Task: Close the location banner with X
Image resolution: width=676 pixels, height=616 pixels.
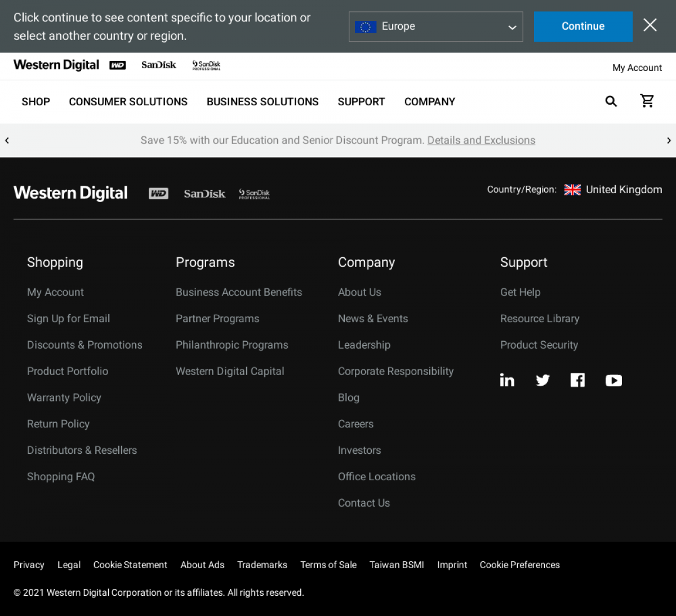Action: click(x=650, y=25)
